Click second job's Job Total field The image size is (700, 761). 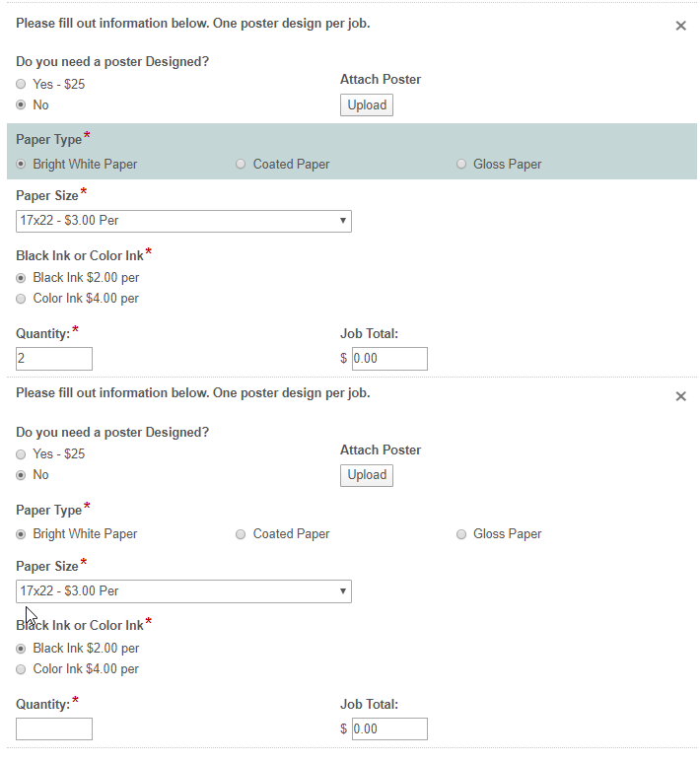click(389, 729)
